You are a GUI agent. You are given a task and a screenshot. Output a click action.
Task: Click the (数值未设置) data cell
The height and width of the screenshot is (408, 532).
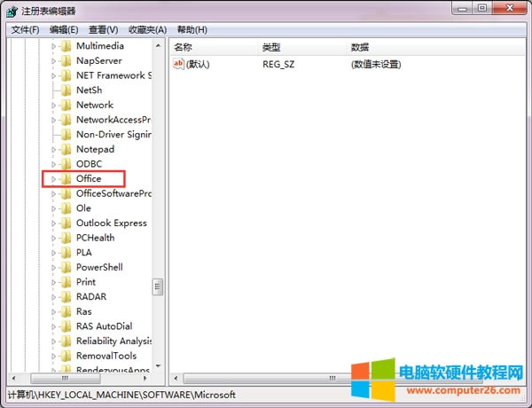click(376, 64)
